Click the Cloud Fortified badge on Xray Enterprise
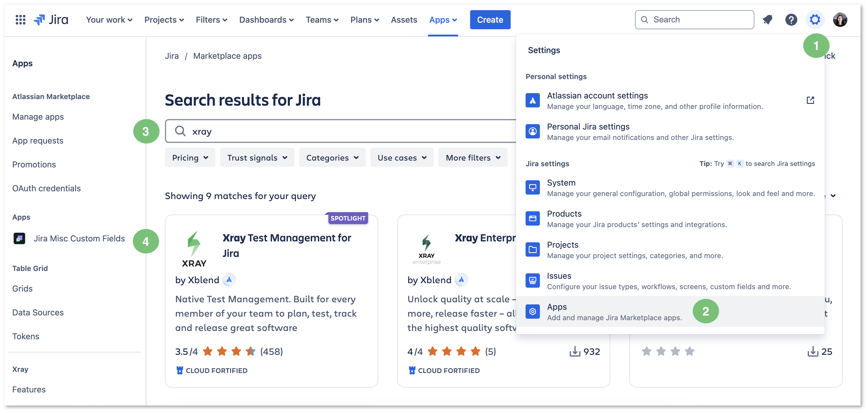Image resolution: width=868 pixels, height=413 pixels. click(x=444, y=371)
